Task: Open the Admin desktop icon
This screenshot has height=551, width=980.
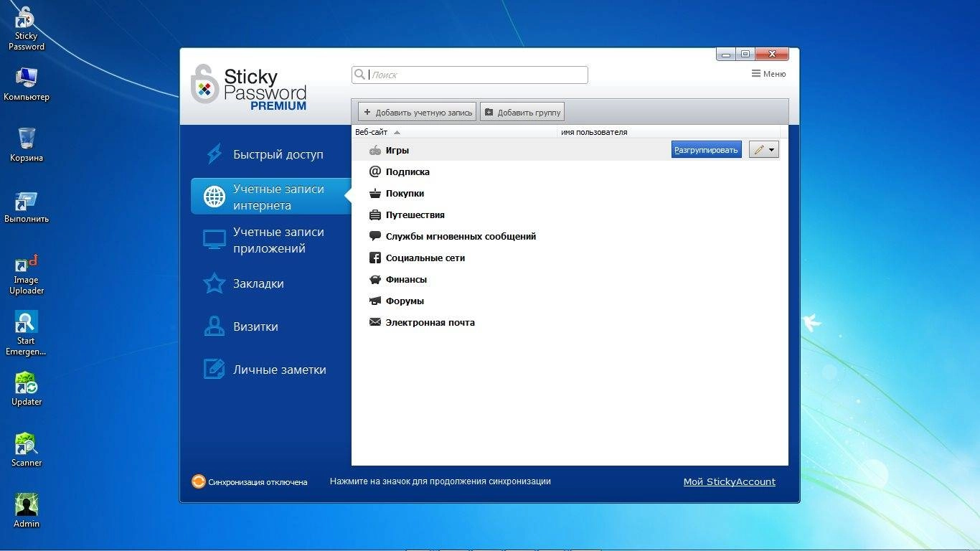Action: (27, 511)
